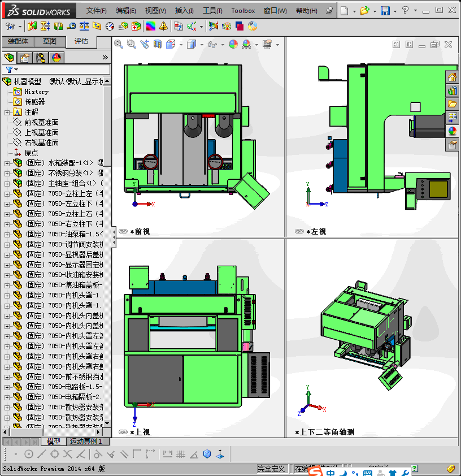Open the FeatureManager design tree tab icon
The height and width of the screenshot is (476, 461).
click(x=9, y=57)
